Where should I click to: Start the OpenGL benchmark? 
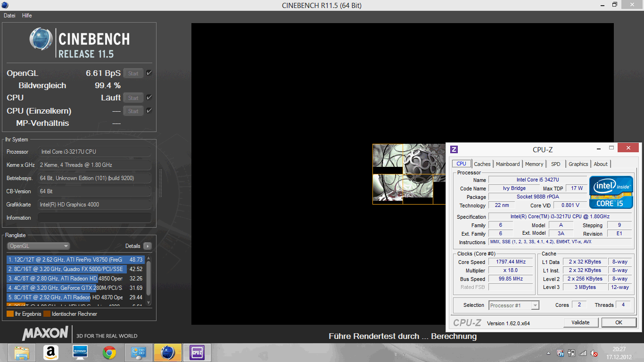[133, 74]
